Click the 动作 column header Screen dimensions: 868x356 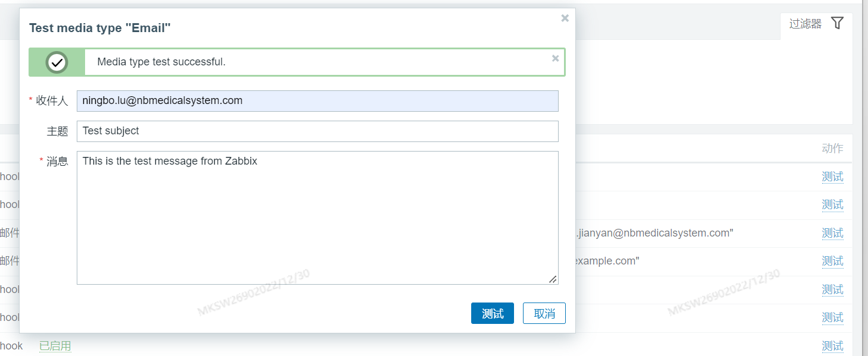(832, 149)
